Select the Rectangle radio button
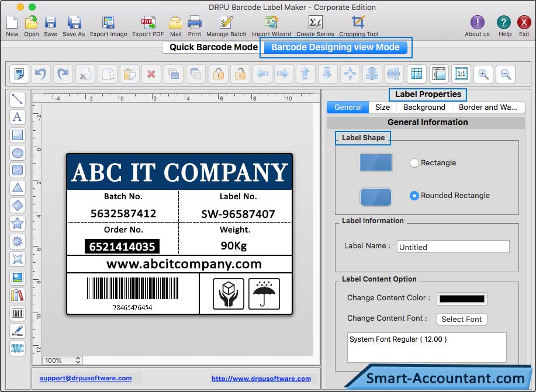This screenshot has height=392, width=536. click(414, 163)
